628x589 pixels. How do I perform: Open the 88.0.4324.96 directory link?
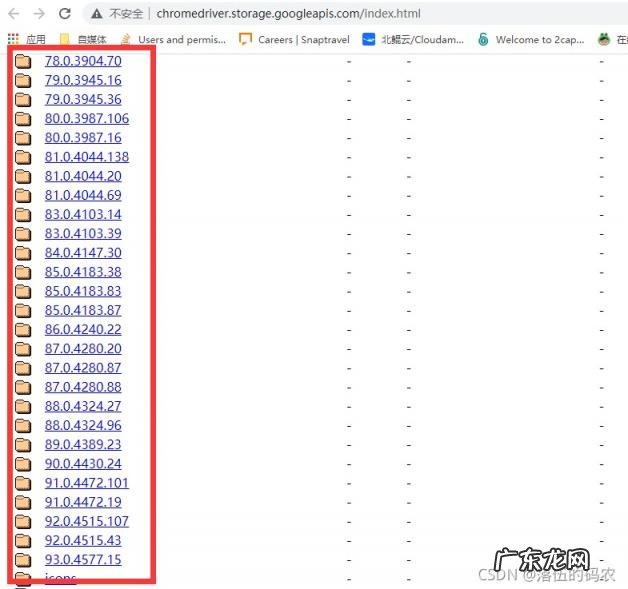83,426
